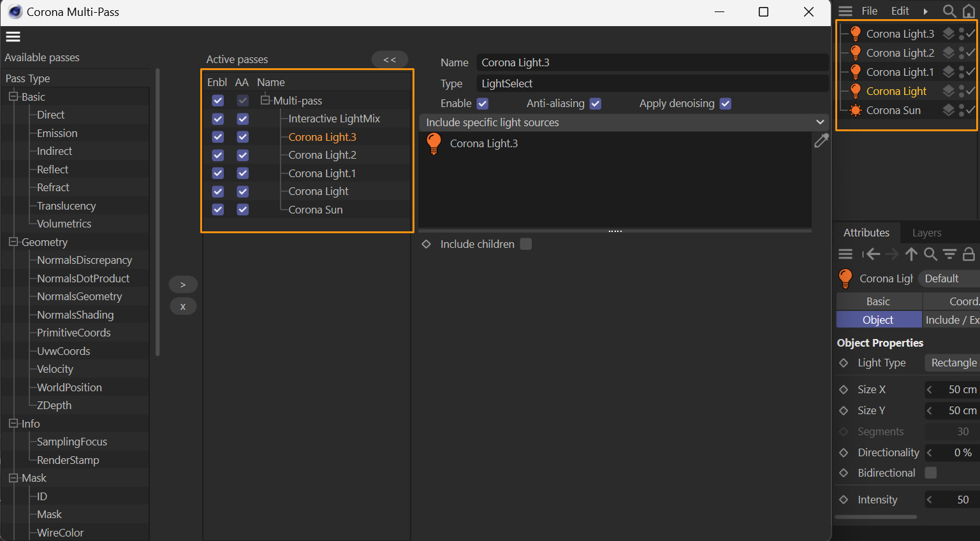Open the Attributes panel hamburger menu
This screenshot has height=541, width=980.
(x=845, y=254)
